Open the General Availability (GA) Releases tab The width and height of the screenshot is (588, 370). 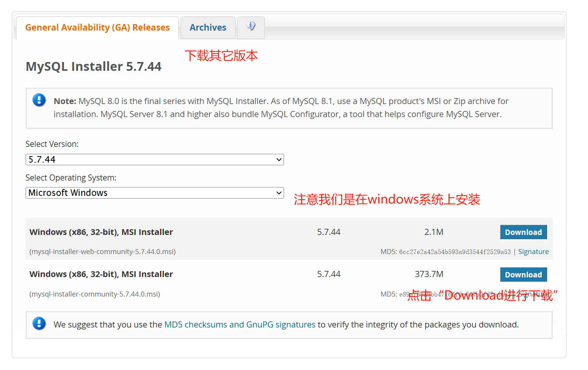[x=97, y=28]
